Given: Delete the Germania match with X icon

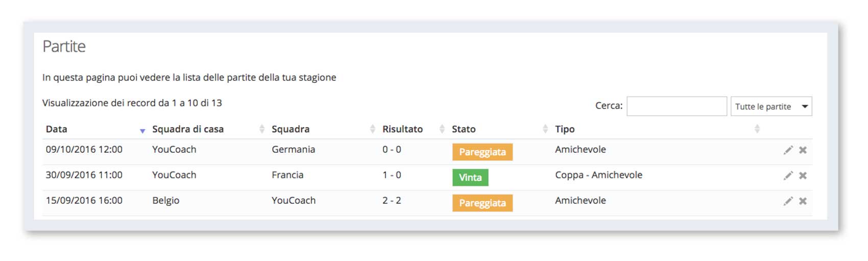Looking at the screenshot, I should click(803, 150).
